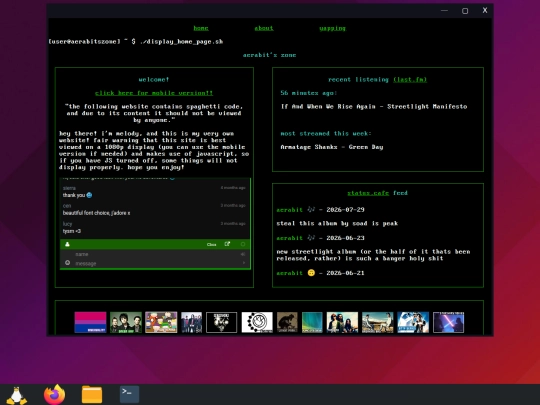Click the upside-down smiley emoji on 2026-06-21
Viewport: 540px width, 405px height.
(311, 273)
